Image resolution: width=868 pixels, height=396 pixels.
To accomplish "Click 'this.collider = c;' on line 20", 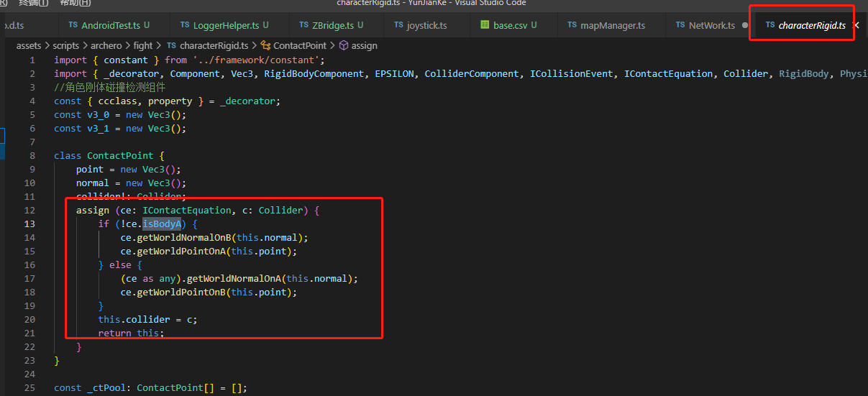I will coord(148,319).
